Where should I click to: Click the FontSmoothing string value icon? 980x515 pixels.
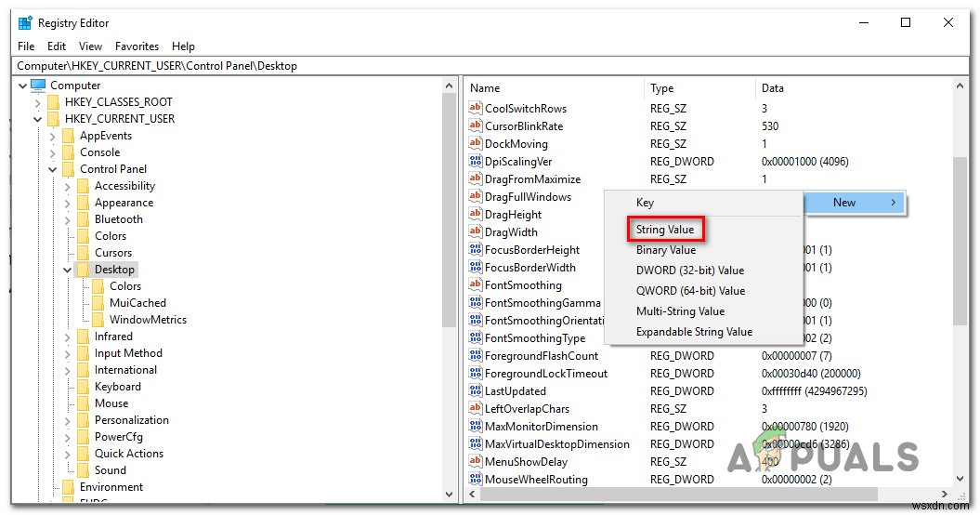[475, 284]
